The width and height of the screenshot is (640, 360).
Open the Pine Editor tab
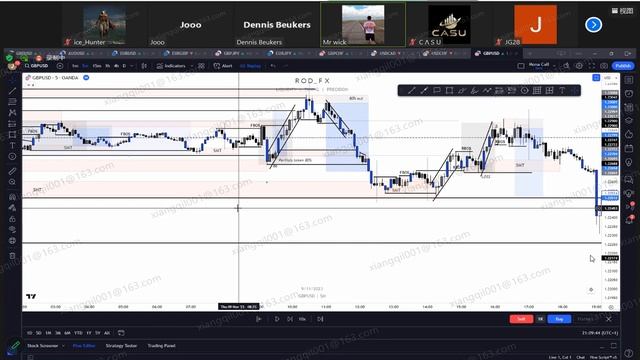point(84,346)
